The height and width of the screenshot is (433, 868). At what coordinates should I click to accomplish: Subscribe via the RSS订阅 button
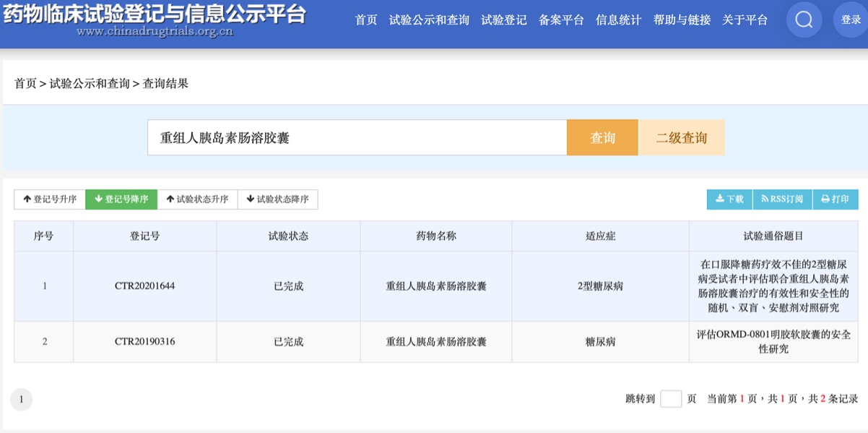coord(782,200)
